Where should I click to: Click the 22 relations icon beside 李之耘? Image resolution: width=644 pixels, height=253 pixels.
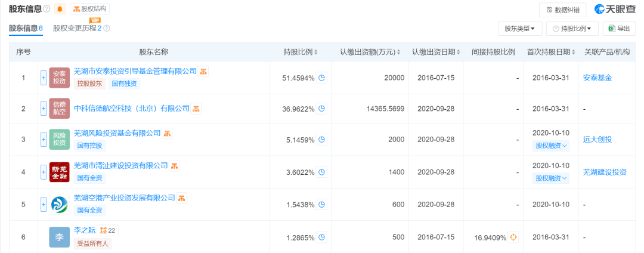107,231
